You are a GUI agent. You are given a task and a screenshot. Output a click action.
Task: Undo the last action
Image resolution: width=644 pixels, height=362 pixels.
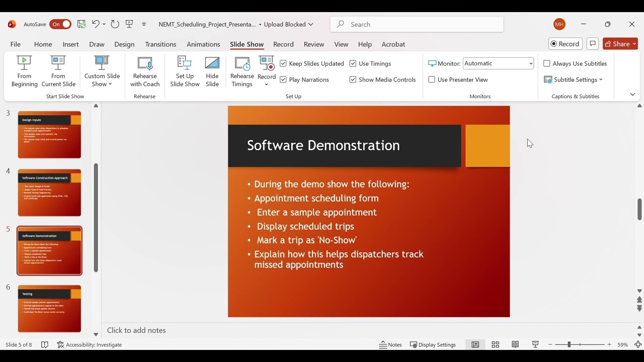(x=96, y=24)
